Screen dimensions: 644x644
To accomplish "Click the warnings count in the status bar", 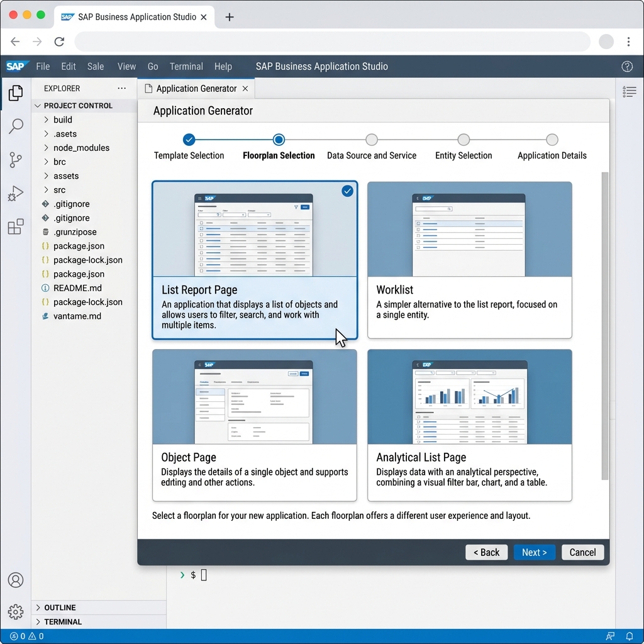I will pos(36,636).
